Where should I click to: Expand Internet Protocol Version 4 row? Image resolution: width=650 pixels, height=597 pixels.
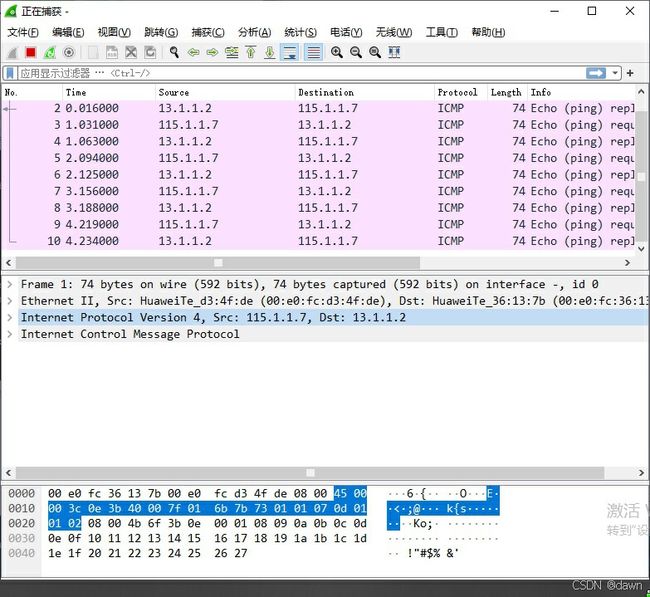point(10,318)
